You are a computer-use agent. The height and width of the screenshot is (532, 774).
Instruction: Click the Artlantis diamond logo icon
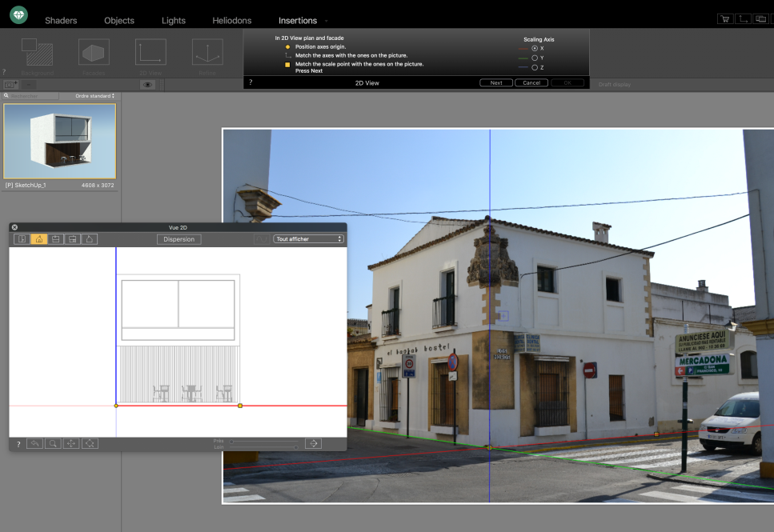pos(18,15)
